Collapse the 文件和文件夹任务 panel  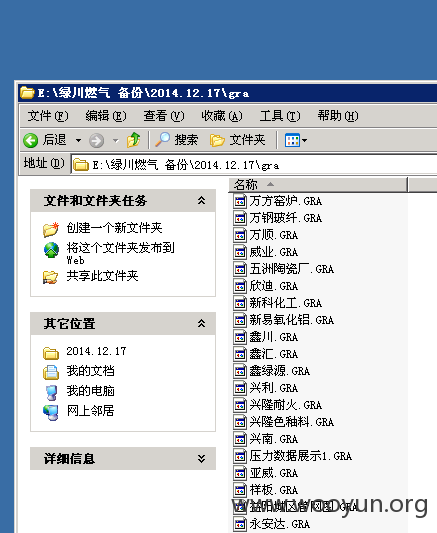click(x=202, y=201)
